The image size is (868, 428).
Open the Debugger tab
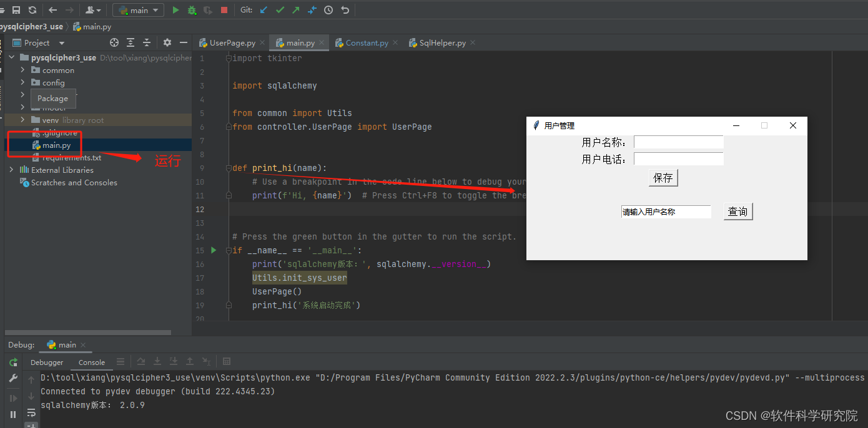tap(47, 362)
